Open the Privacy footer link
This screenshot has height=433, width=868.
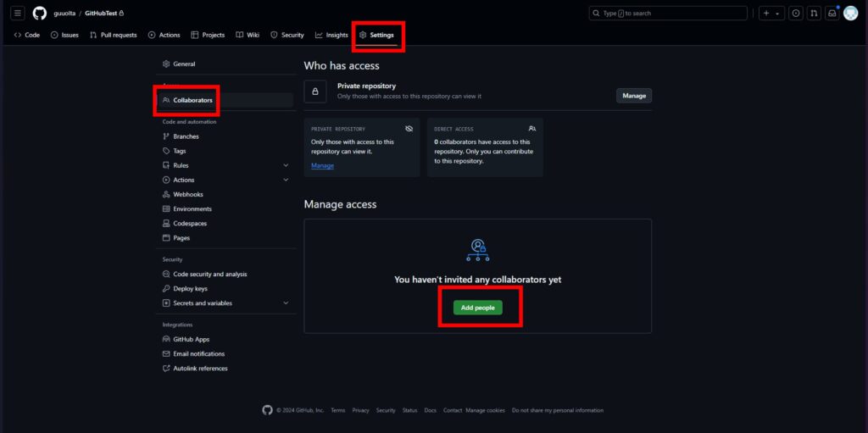tap(360, 410)
